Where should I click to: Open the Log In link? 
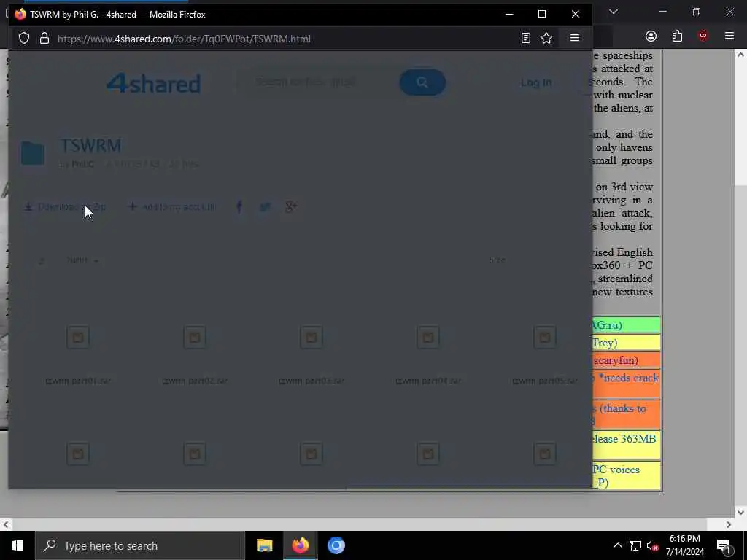pyautogui.click(x=536, y=82)
